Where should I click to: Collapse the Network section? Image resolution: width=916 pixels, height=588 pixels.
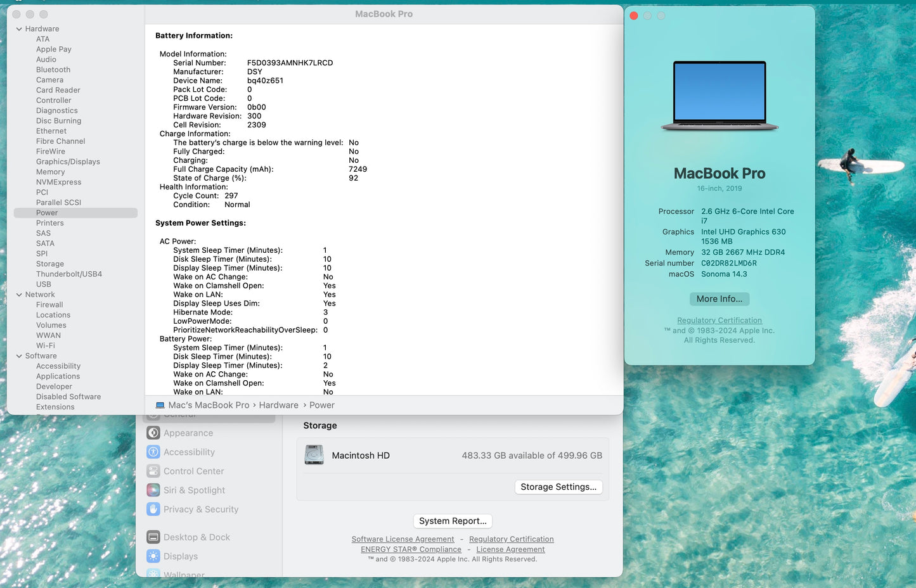[x=18, y=294]
